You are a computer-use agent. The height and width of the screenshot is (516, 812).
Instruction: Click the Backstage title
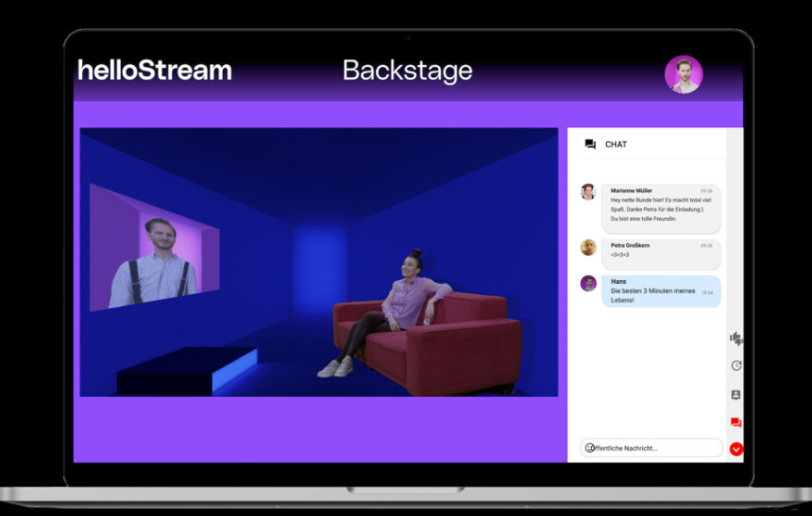407,71
